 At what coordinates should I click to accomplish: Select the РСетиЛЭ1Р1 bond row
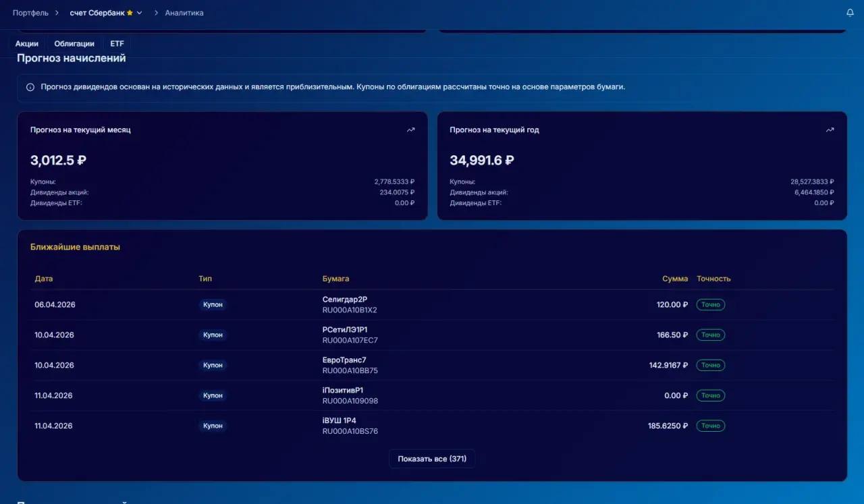(432, 335)
